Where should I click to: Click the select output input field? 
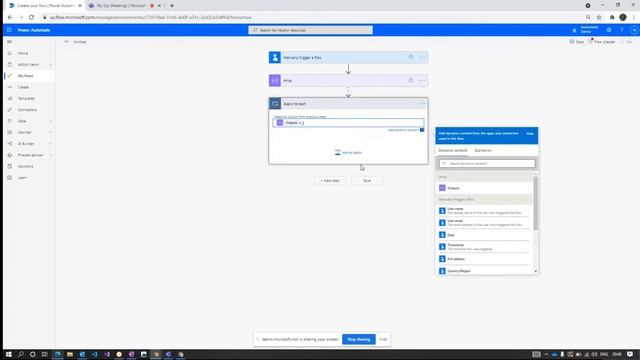click(348, 122)
